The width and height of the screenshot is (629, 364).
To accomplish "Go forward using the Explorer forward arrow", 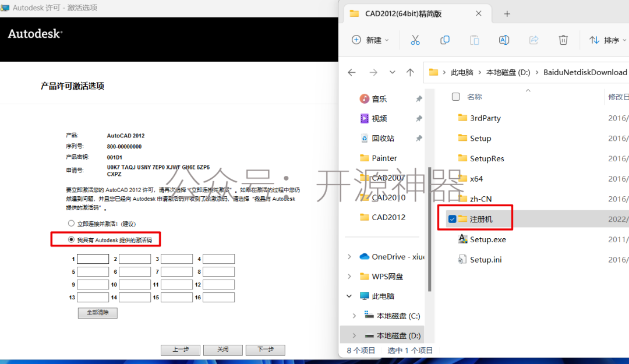I will 373,72.
